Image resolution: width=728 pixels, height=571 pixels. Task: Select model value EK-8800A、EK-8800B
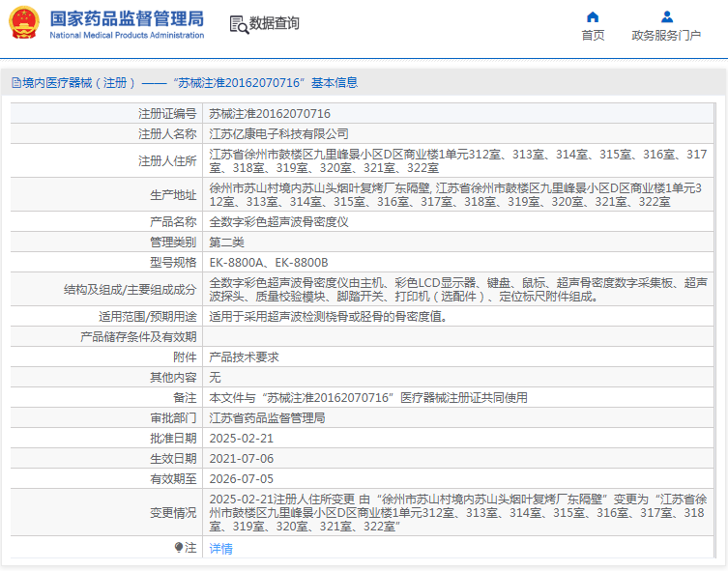[x=269, y=263]
